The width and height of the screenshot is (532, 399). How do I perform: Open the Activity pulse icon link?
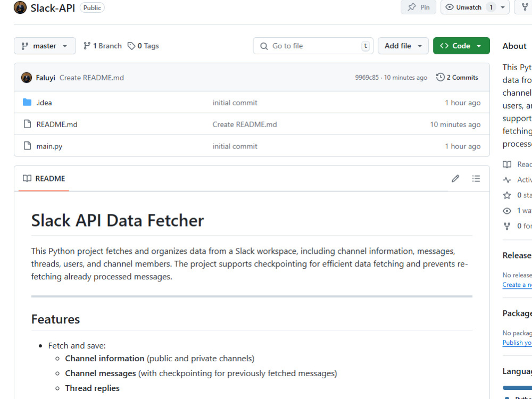pos(507,180)
